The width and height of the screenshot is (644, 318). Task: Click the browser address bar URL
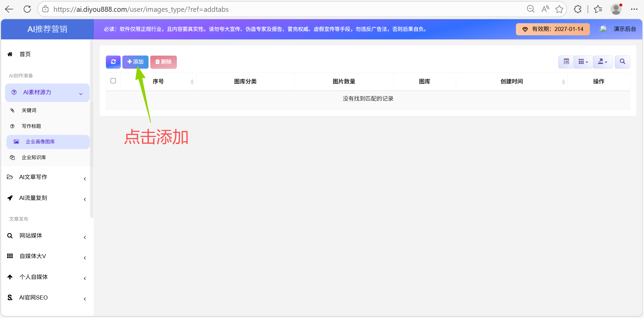point(141,9)
